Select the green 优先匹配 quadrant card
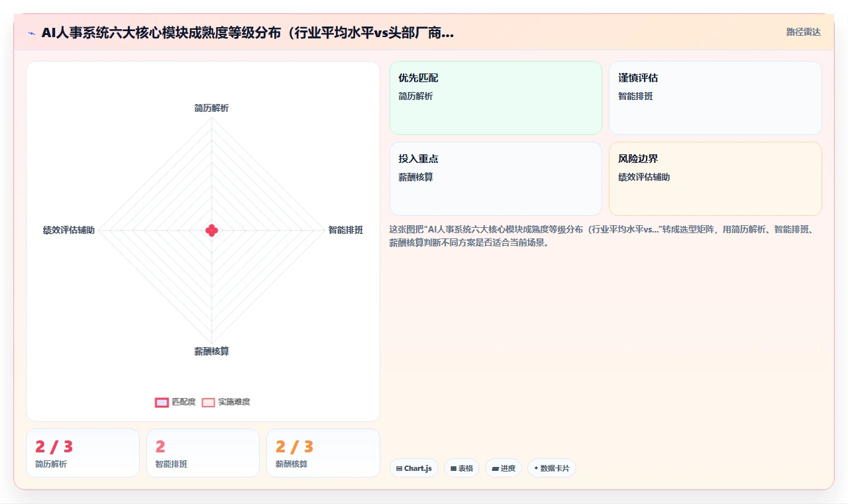 496,98
